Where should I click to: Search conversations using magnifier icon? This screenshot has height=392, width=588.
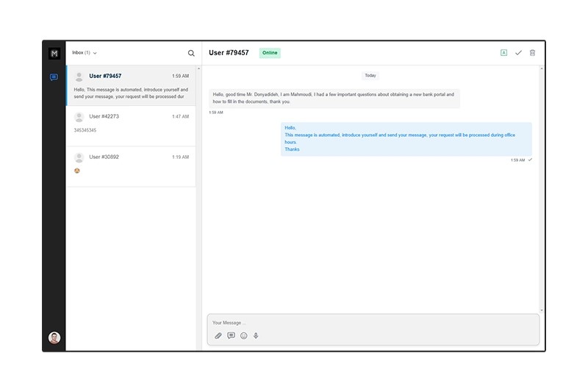(191, 53)
